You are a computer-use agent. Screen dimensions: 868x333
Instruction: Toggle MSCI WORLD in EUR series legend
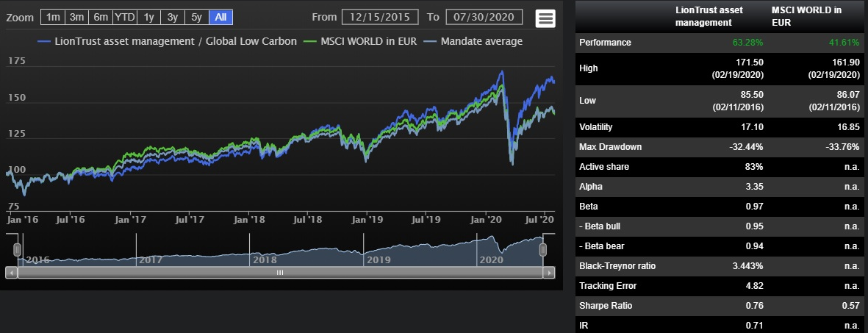click(x=361, y=41)
